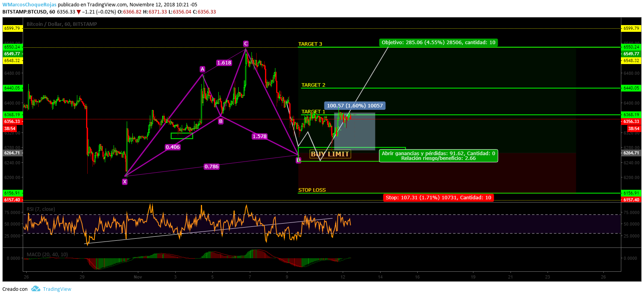The image size is (644, 296).
Task: Click date 23 on the time axis
Action: [x=548, y=277]
